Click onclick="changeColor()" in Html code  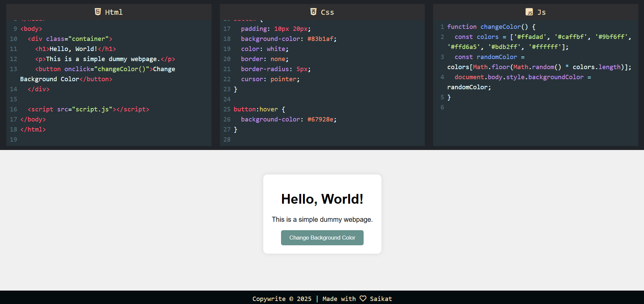coord(107,69)
